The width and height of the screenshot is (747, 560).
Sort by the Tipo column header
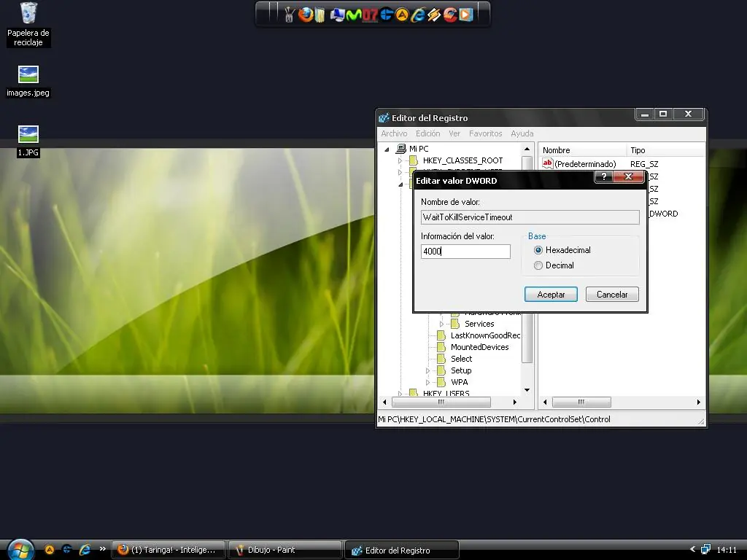click(x=665, y=150)
